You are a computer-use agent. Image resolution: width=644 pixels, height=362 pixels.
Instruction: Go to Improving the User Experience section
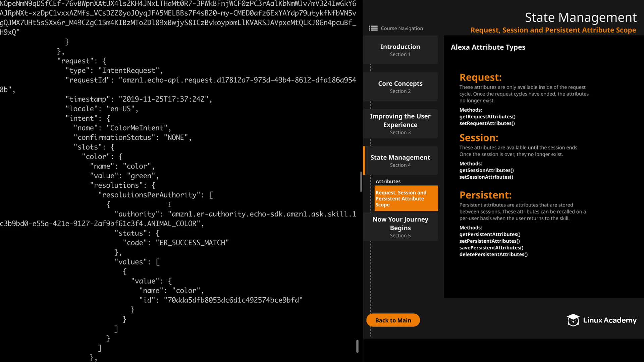(x=400, y=124)
